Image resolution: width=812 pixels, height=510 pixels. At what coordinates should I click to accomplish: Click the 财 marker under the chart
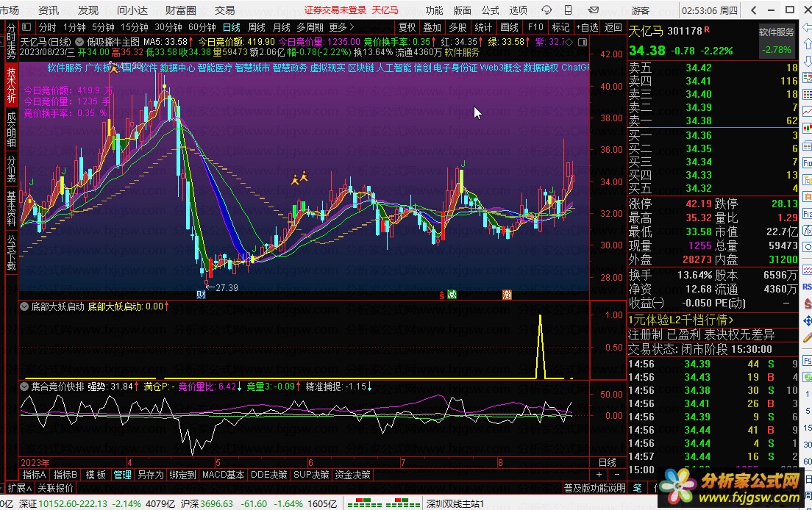point(201,295)
